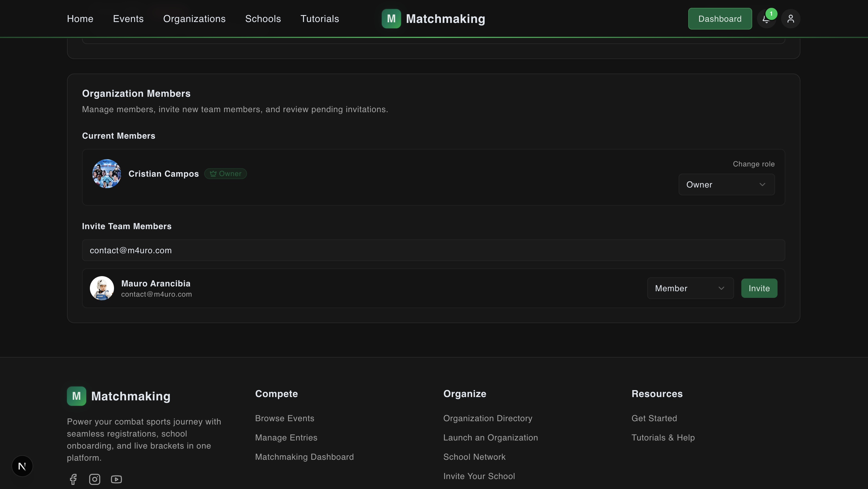This screenshot has width=868, height=489.
Task: Open the Matchmaking Dashboard footer link
Action: pyautogui.click(x=304, y=457)
